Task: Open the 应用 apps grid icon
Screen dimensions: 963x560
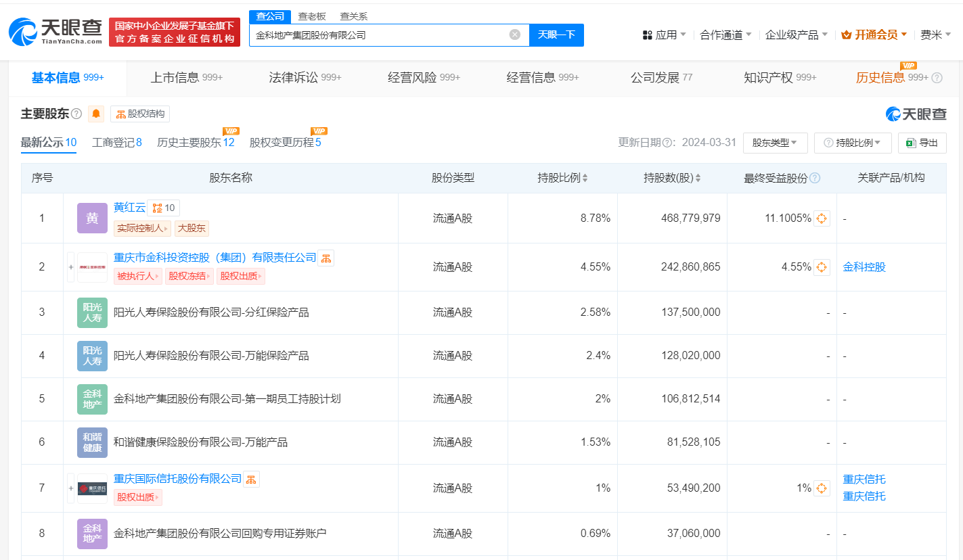Action: pos(648,34)
